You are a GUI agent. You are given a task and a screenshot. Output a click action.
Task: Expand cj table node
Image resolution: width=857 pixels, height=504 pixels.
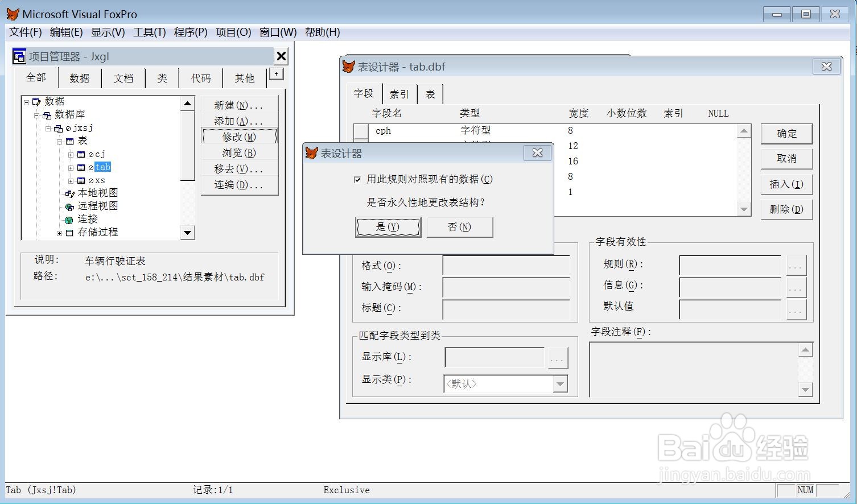[71, 155]
